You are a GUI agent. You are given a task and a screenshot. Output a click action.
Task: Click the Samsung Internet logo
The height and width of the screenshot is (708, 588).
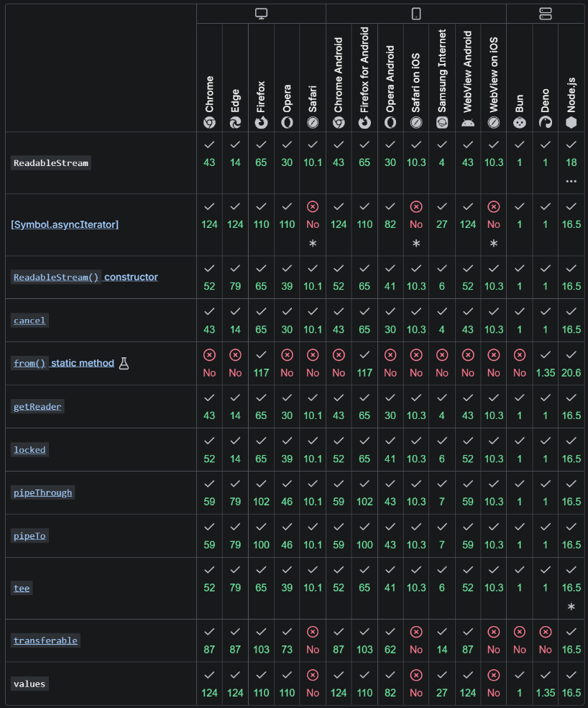[442, 122]
